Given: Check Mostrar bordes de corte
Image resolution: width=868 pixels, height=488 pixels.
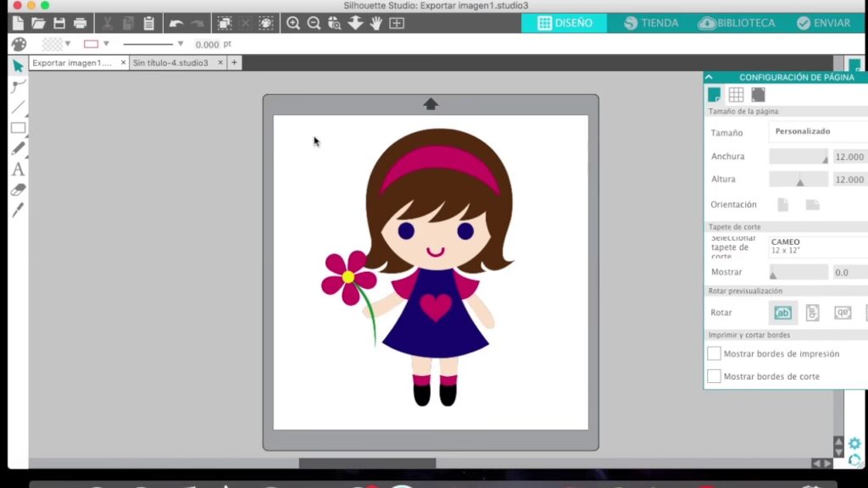Looking at the screenshot, I should pos(715,376).
